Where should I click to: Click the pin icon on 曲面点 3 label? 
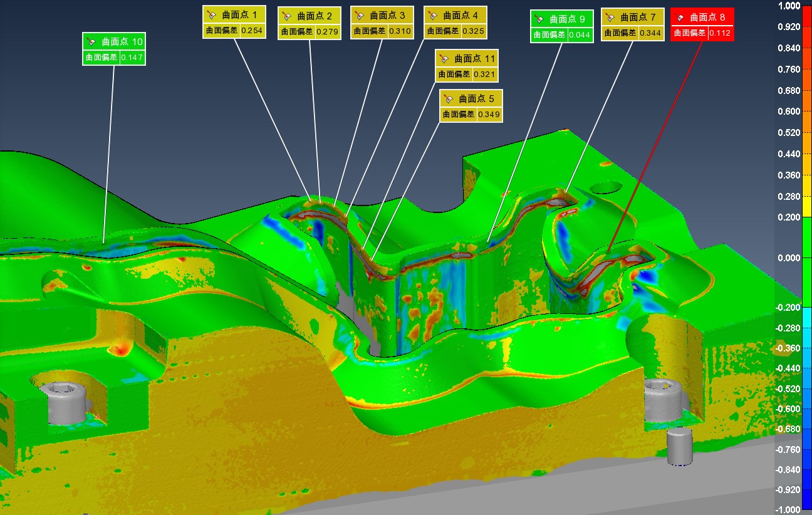coord(360,15)
